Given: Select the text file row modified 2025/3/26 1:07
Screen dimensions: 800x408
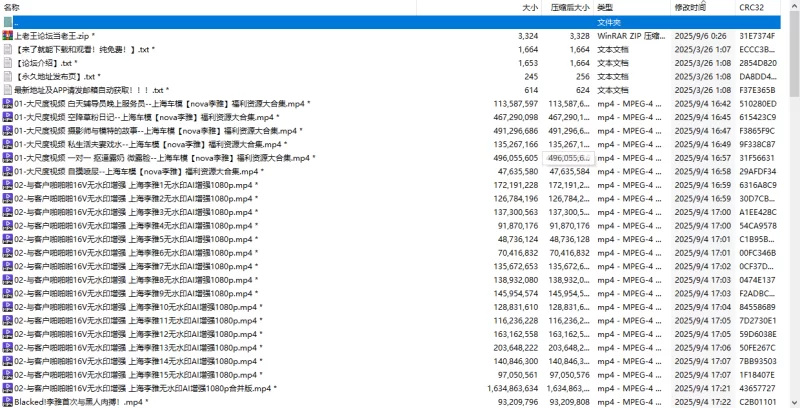Looking at the screenshot, I should coord(390,49).
